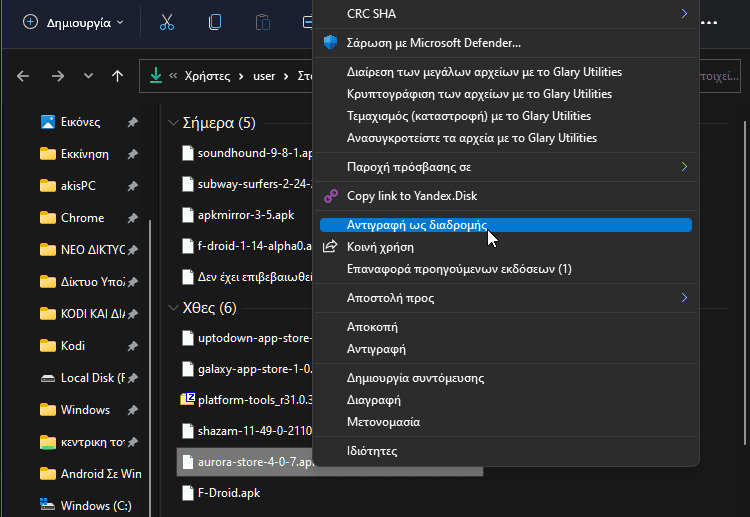Select subway-surfers-2-24 file
This screenshot has width=750, height=517.
coord(247,184)
